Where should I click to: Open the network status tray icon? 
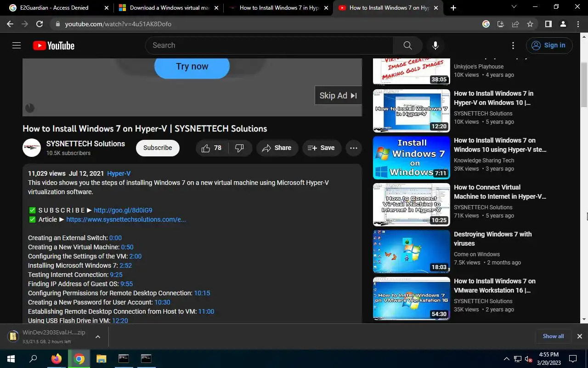click(518, 359)
